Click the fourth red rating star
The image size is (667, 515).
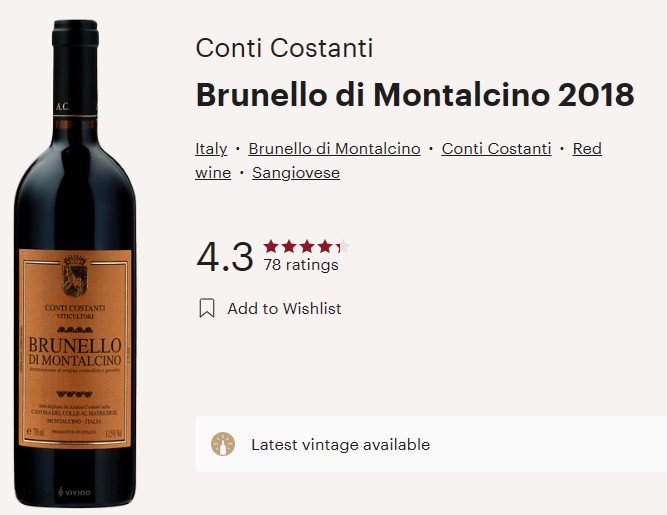[325, 246]
